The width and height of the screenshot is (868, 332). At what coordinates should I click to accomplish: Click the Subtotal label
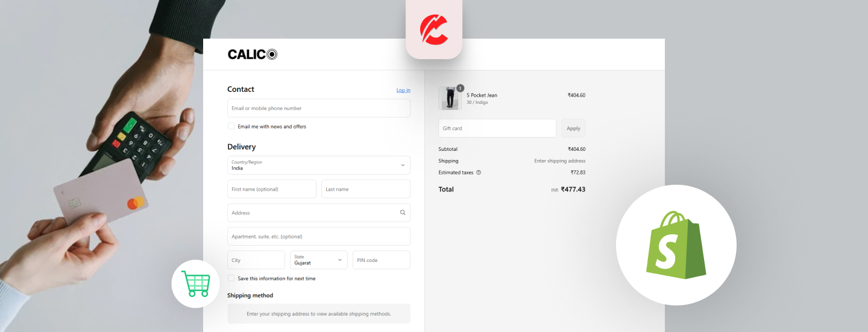pyautogui.click(x=448, y=149)
